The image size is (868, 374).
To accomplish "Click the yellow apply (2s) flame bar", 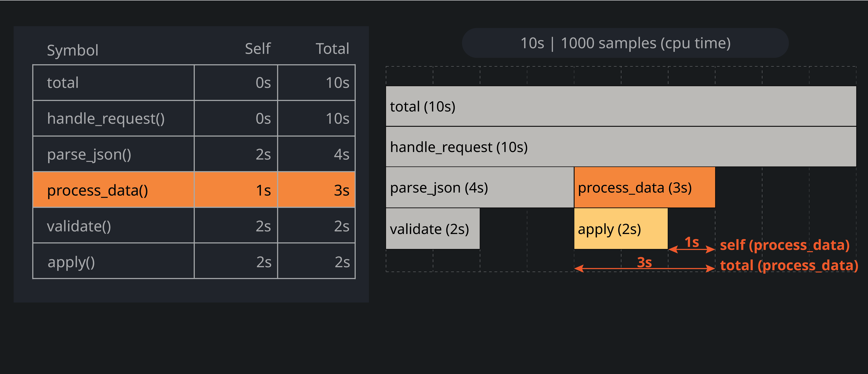I will pos(621,229).
